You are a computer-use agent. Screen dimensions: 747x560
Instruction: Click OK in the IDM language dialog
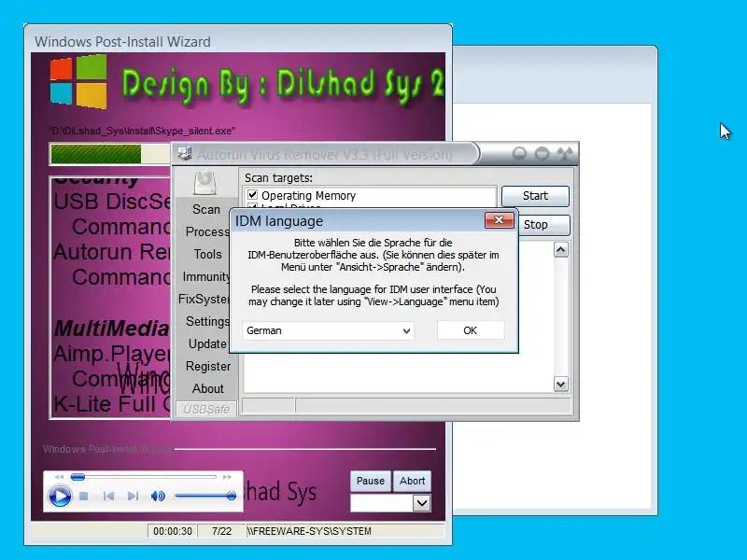tap(471, 330)
